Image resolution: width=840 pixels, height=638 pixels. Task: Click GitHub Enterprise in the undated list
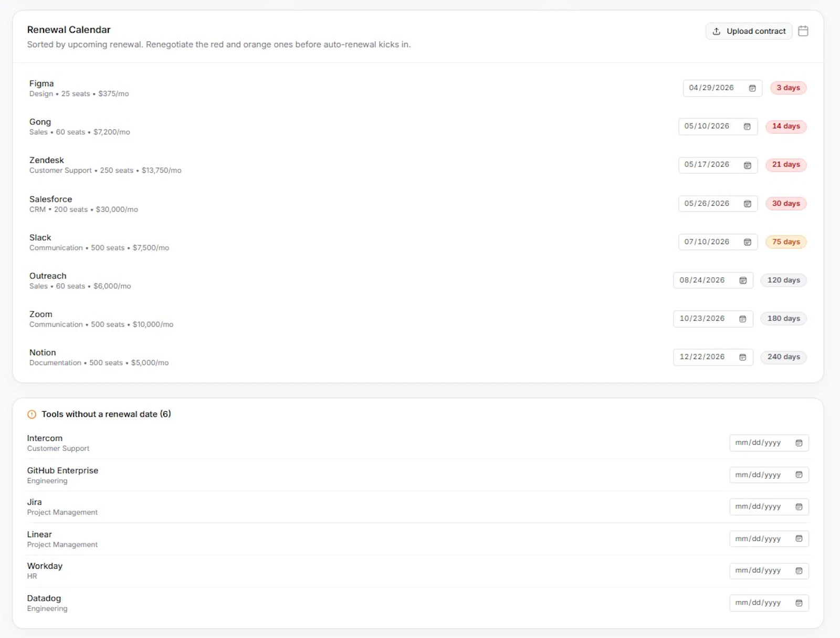coord(62,470)
